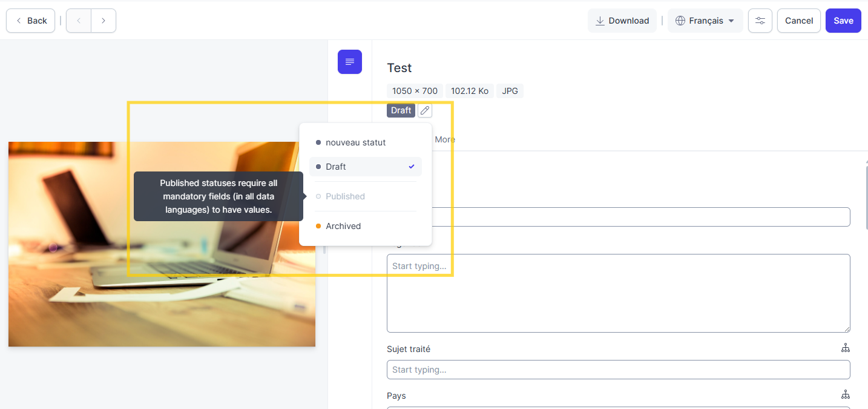Screen dimensions: 868x409
Task: Click the Back button
Action: [30, 21]
